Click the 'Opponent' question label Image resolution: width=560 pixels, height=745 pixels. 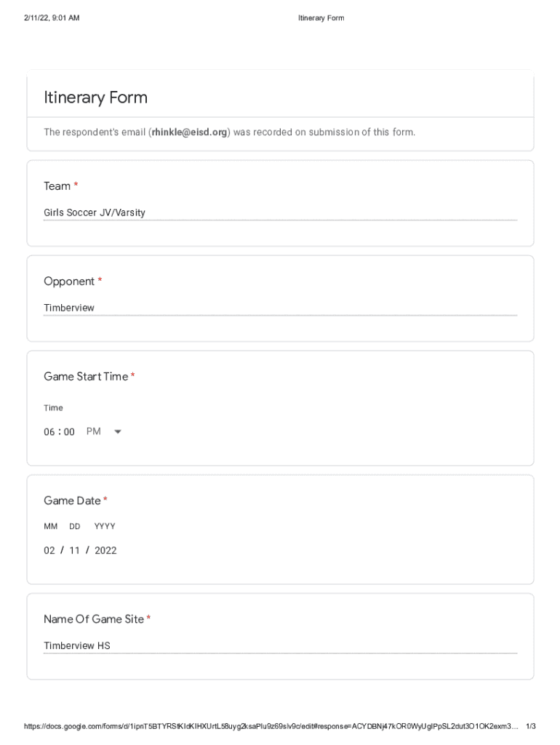point(69,282)
